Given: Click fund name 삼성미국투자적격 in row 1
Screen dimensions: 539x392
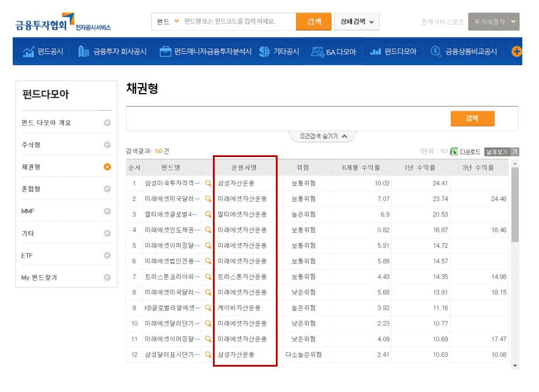Looking at the screenshot, I should pos(172,183).
